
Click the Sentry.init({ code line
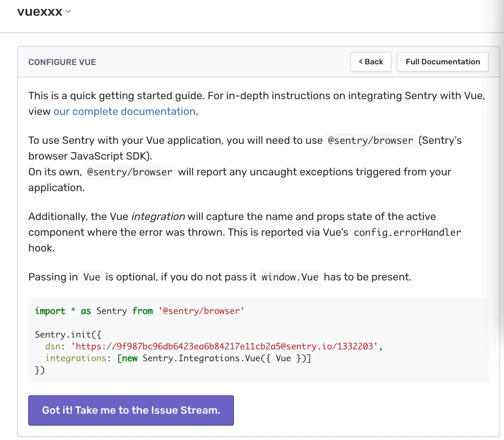tap(68, 335)
